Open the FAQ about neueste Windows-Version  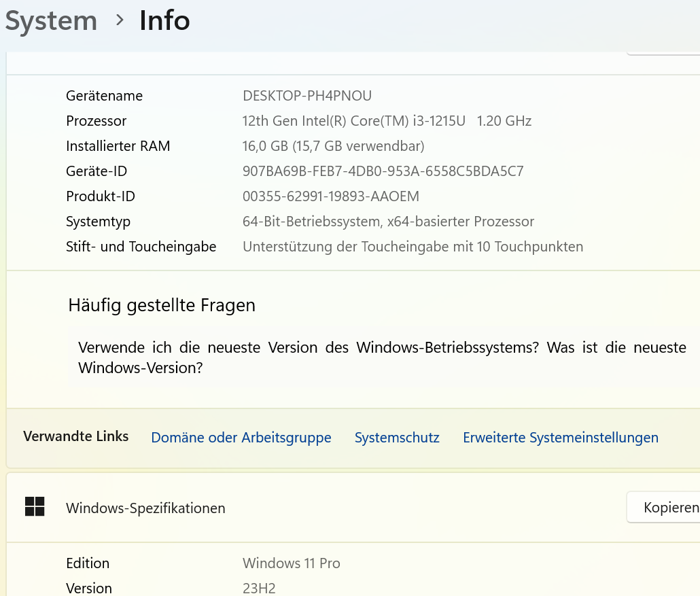pyautogui.click(x=382, y=357)
